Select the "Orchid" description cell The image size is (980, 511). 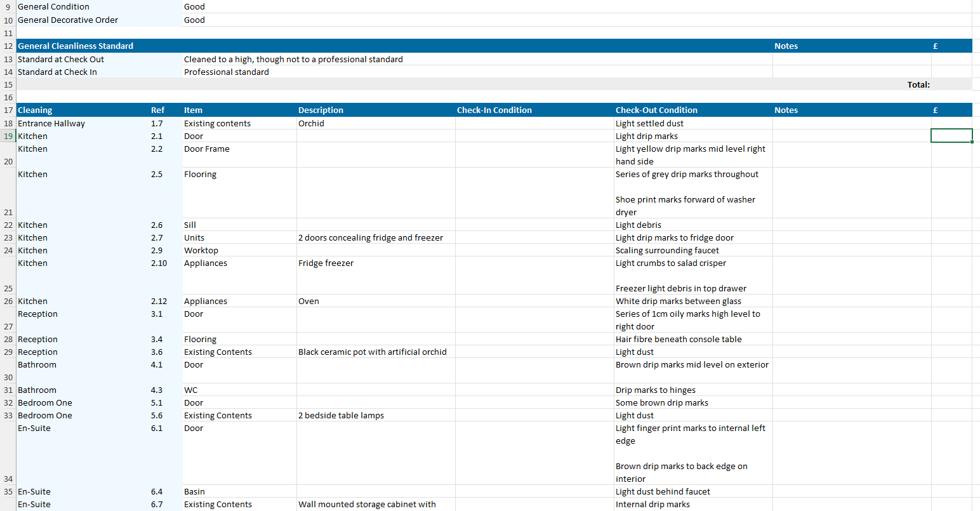(311, 123)
